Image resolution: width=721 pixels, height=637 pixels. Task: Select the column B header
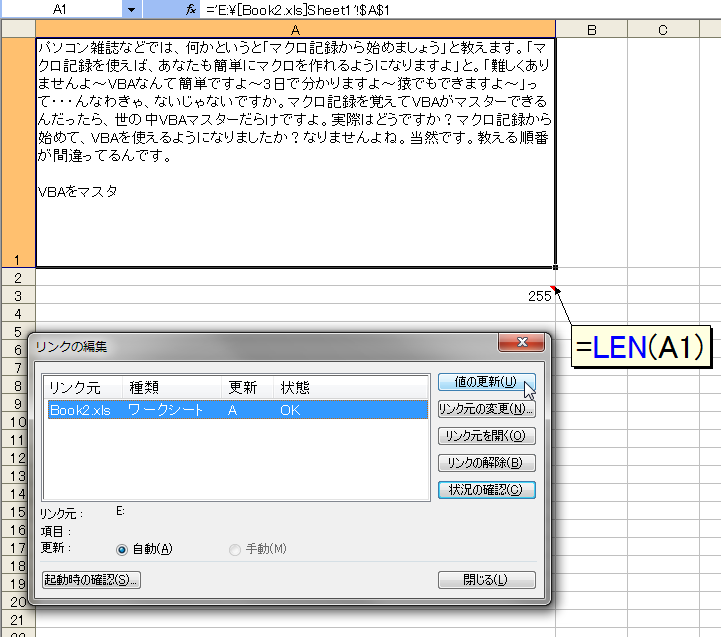[591, 30]
